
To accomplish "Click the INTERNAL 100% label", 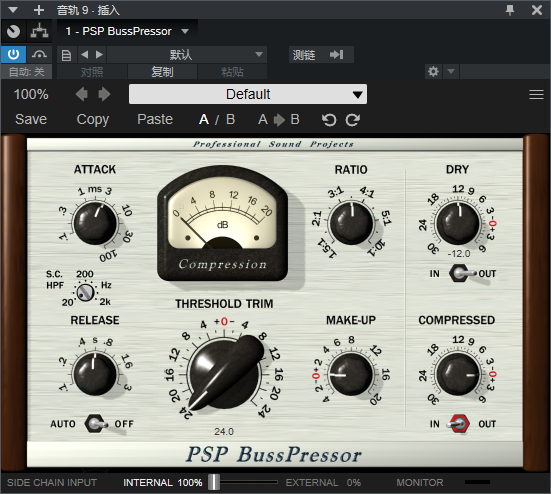I will point(162,482).
